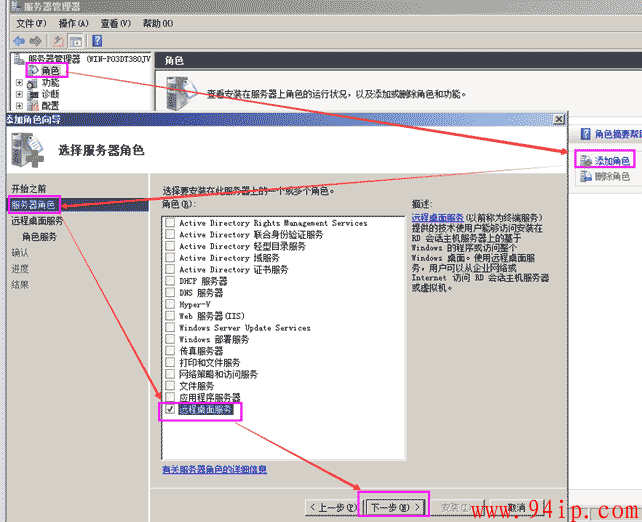Check the Web Server (IIS) role
Image resolution: width=642 pixels, height=522 pixels.
pyautogui.click(x=170, y=316)
